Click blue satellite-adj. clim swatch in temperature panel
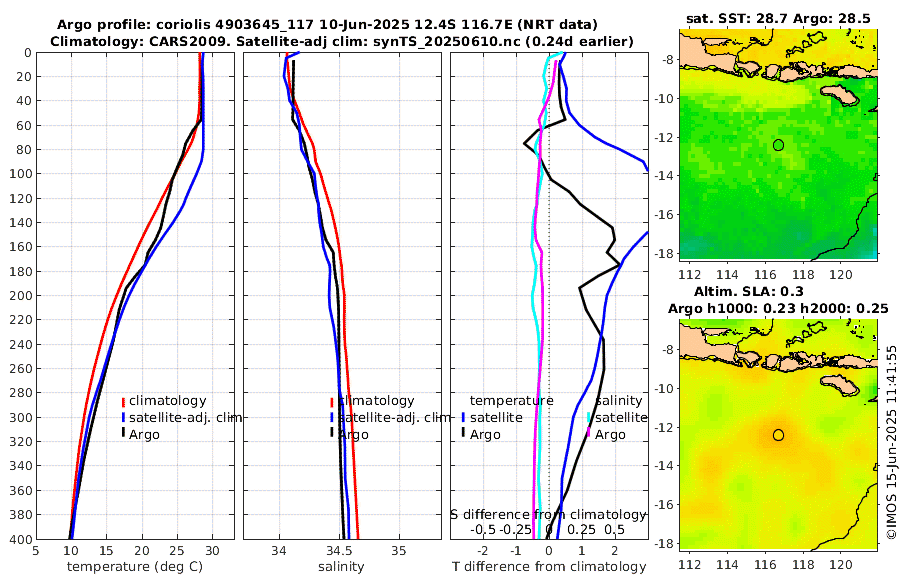900x580 pixels. (x=123, y=417)
